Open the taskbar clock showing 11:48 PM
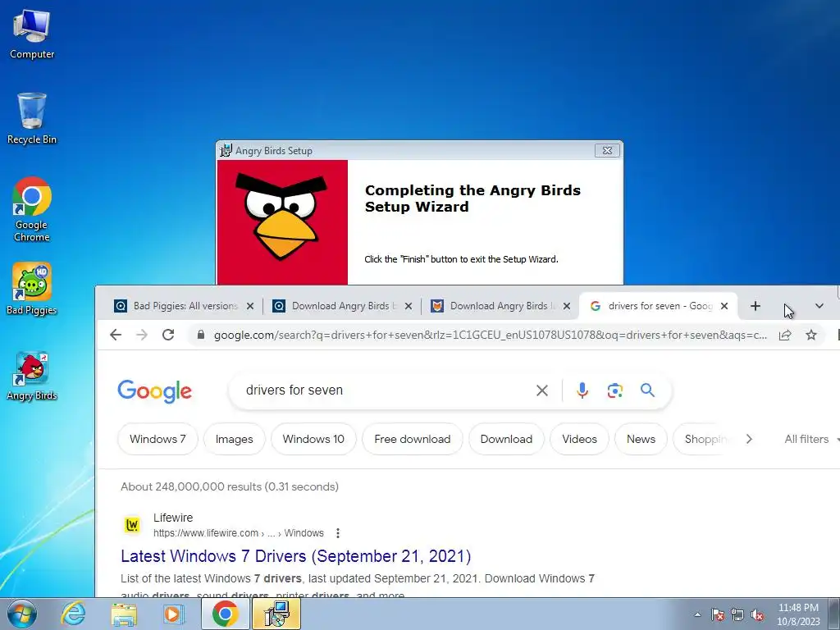Image resolution: width=840 pixels, height=630 pixels. 798,614
